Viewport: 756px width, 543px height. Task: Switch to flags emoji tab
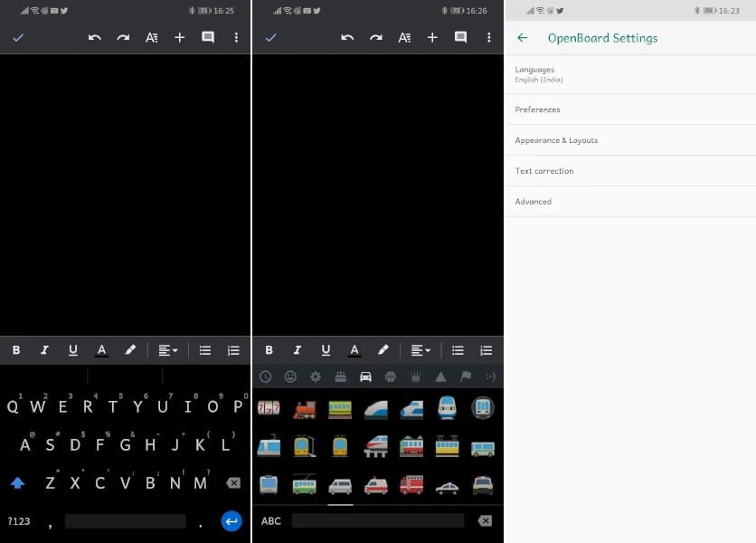point(466,376)
